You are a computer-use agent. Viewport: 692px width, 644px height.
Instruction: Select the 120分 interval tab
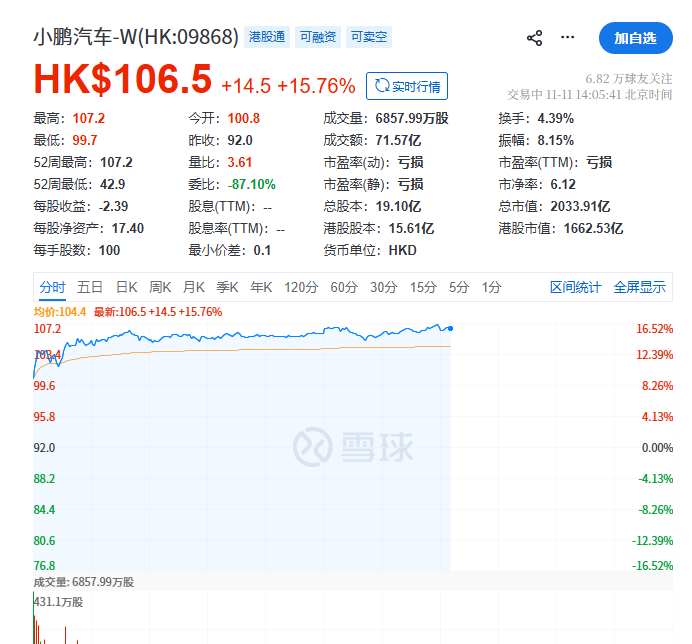[x=301, y=287]
